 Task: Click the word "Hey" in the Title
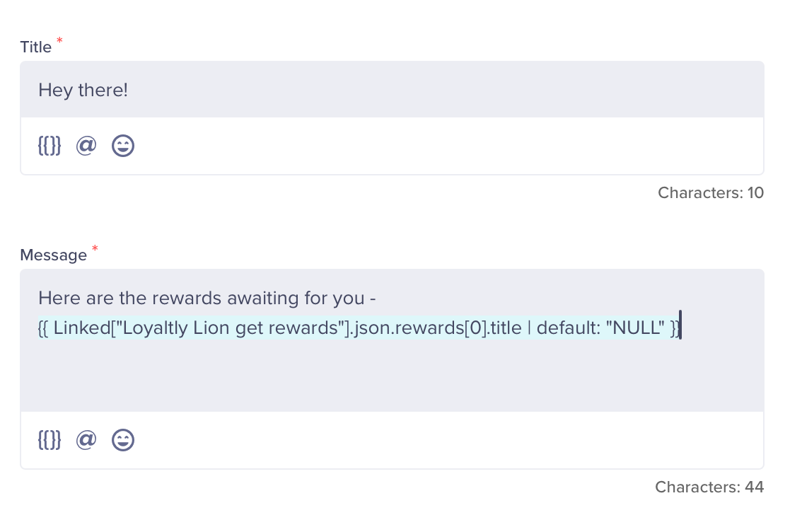tap(55, 90)
